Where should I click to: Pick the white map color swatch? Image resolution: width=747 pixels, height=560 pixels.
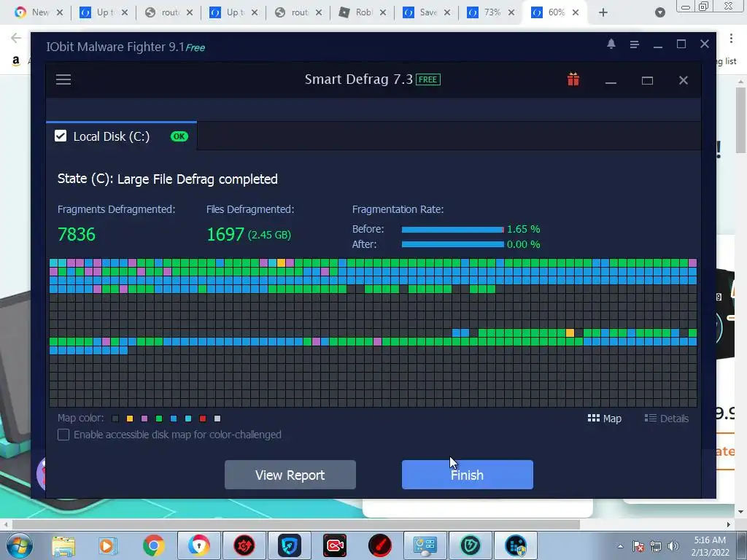coord(217,419)
